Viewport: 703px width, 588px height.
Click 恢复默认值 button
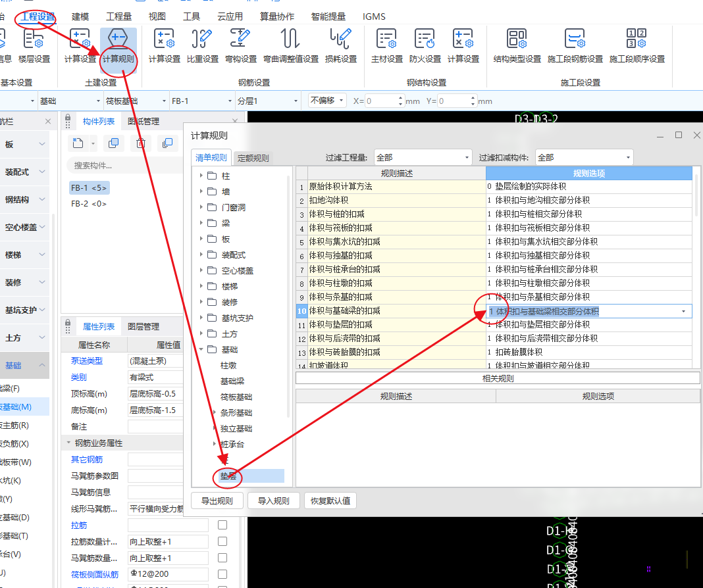tap(330, 501)
